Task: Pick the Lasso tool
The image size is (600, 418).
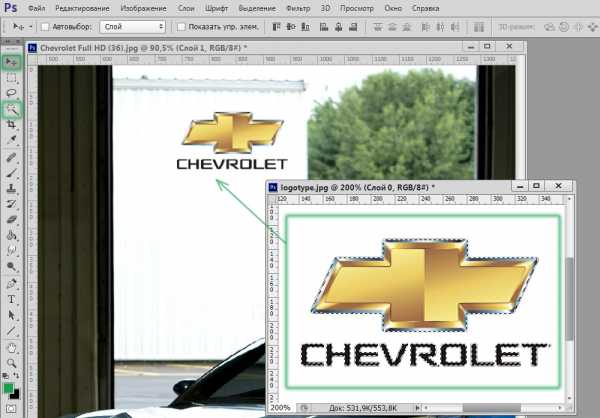Action: (x=12, y=93)
